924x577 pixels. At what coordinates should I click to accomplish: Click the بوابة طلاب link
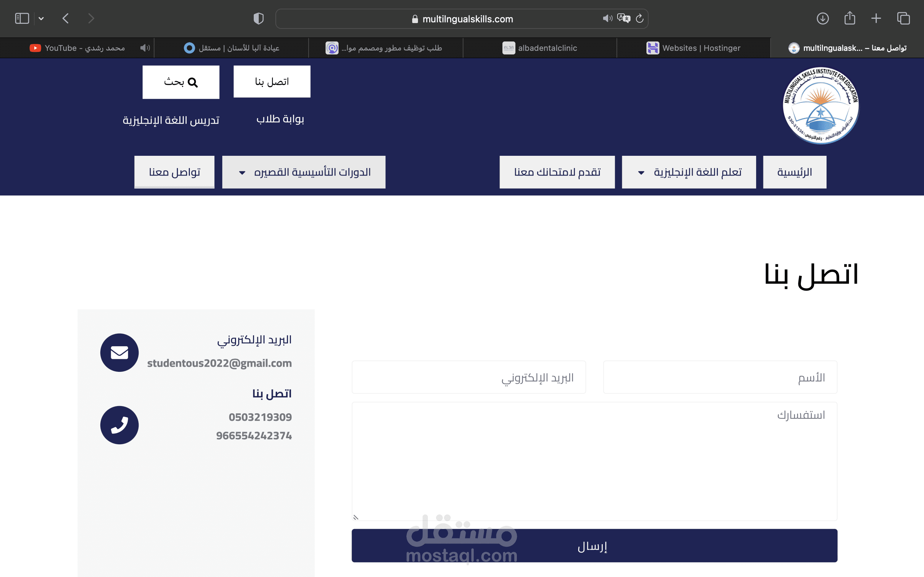(x=280, y=119)
